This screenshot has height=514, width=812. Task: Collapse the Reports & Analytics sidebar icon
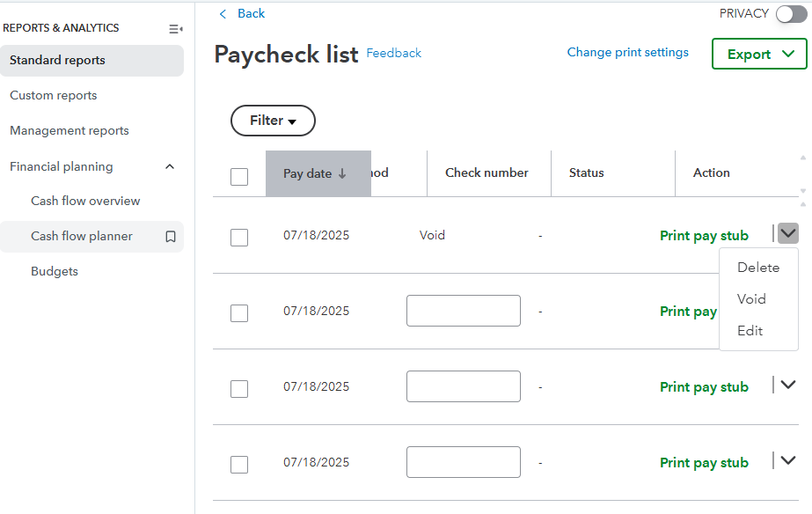point(175,29)
